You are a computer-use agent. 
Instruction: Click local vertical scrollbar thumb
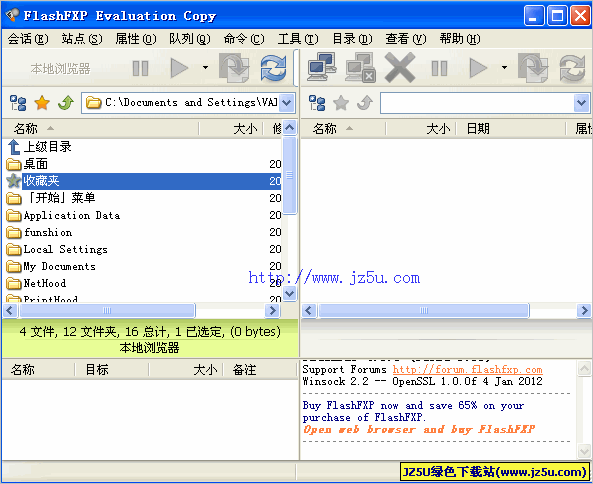290,175
